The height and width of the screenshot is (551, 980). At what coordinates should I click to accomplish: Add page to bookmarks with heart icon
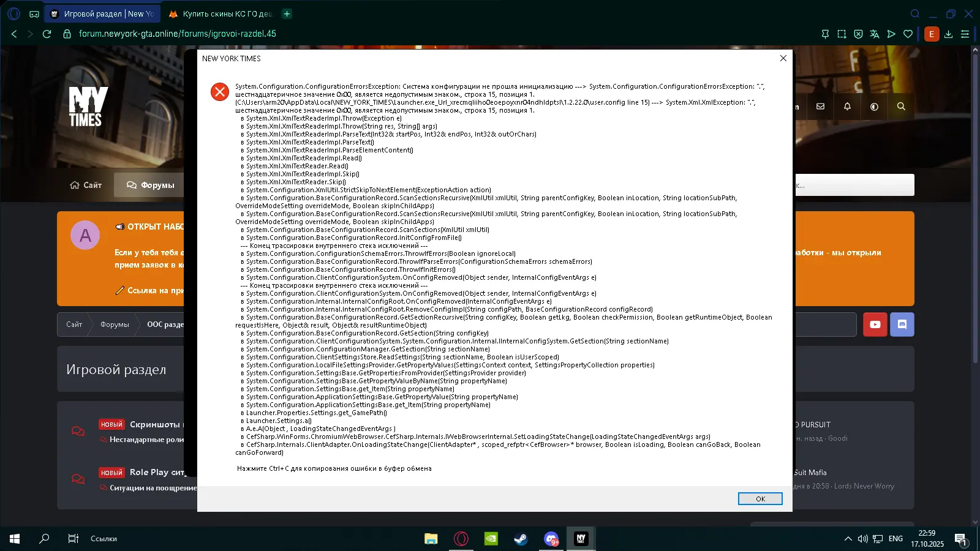click(908, 34)
